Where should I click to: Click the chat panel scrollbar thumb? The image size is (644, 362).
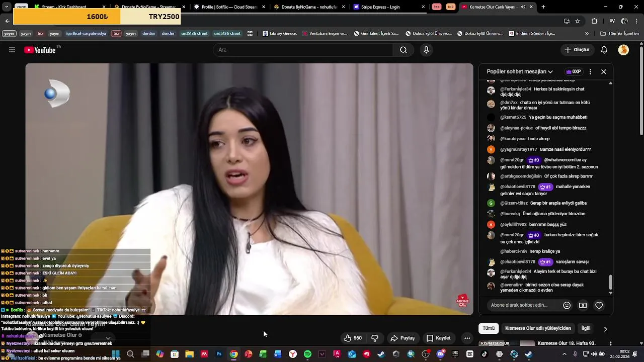coord(611,283)
